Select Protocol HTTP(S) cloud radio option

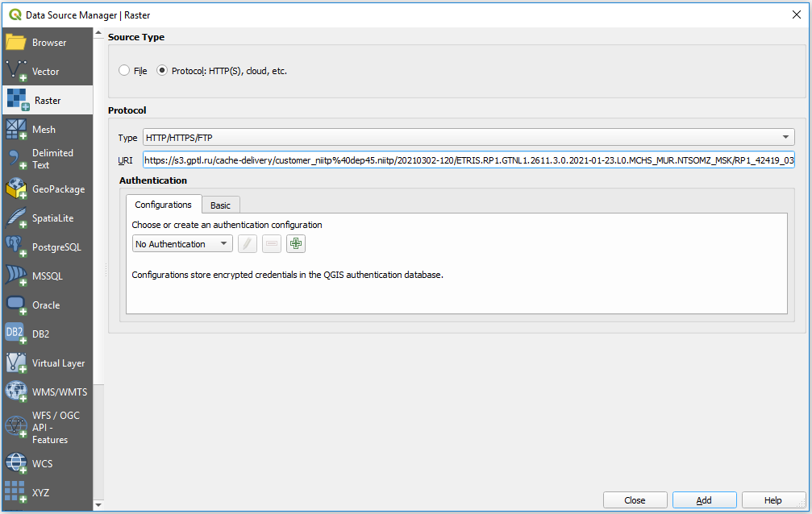[162, 70]
